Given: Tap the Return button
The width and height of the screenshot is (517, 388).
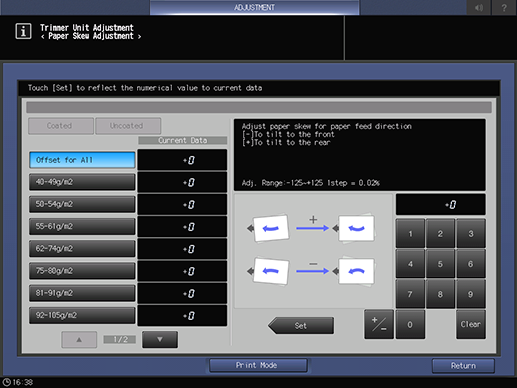Looking at the screenshot, I should pyautogui.click(x=463, y=366).
